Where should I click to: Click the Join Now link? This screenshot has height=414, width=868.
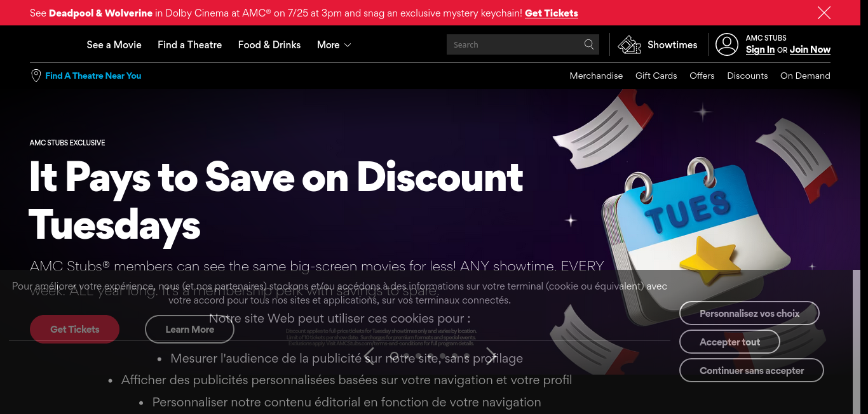pyautogui.click(x=810, y=50)
